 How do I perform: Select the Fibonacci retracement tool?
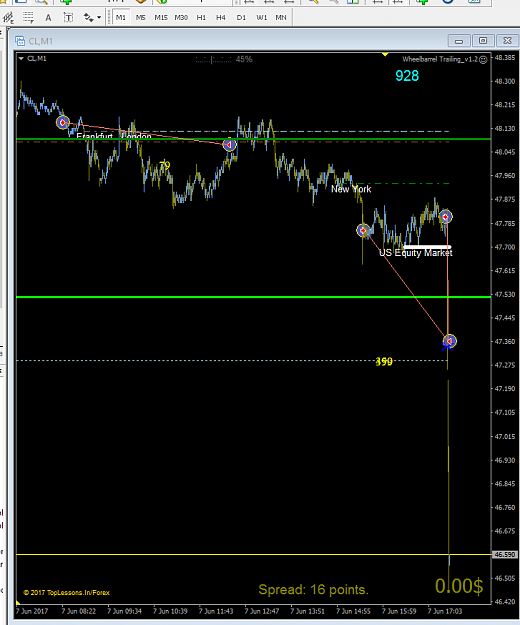click(28, 18)
